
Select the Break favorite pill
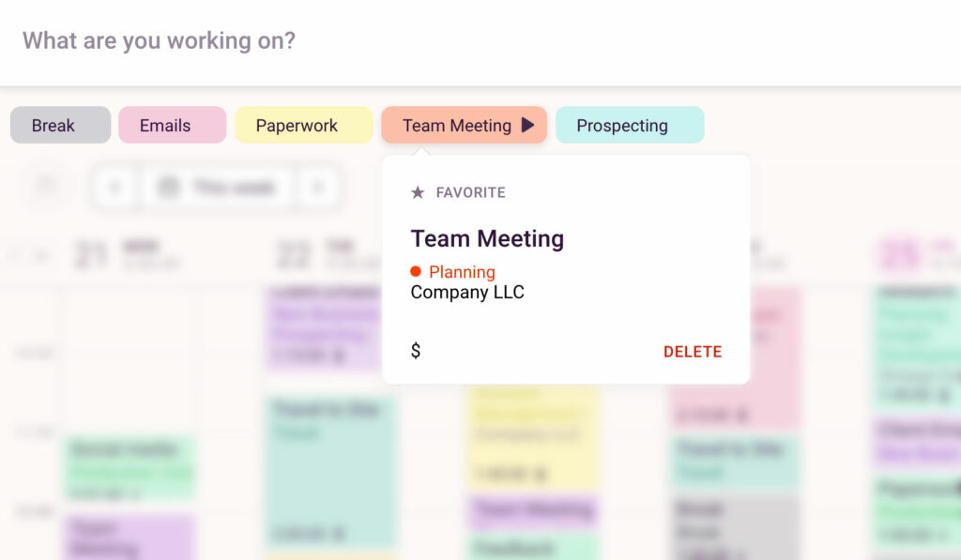pyautogui.click(x=60, y=124)
